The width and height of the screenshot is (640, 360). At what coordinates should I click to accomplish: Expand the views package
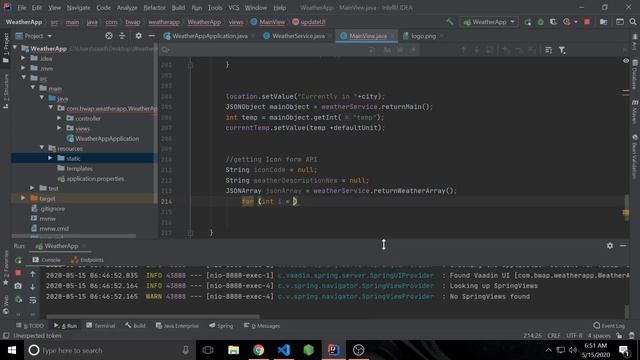[60, 129]
